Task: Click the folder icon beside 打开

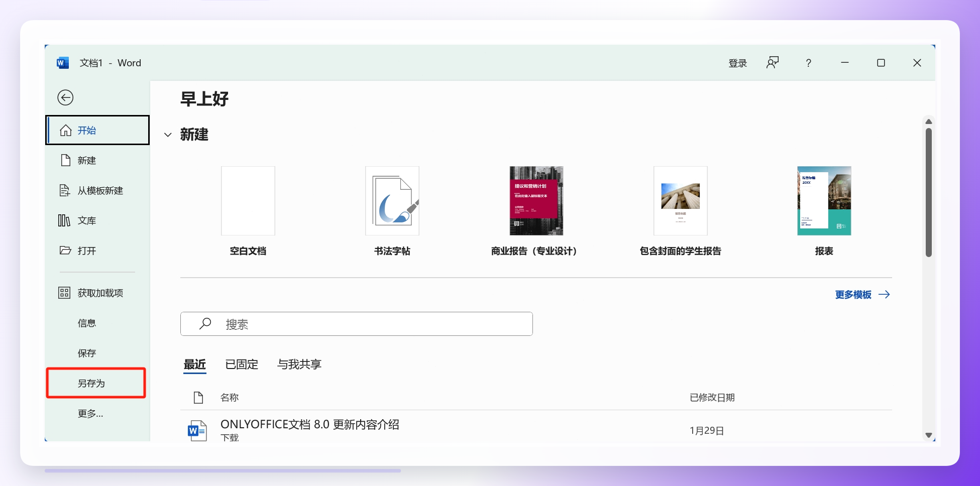Action: [65, 250]
